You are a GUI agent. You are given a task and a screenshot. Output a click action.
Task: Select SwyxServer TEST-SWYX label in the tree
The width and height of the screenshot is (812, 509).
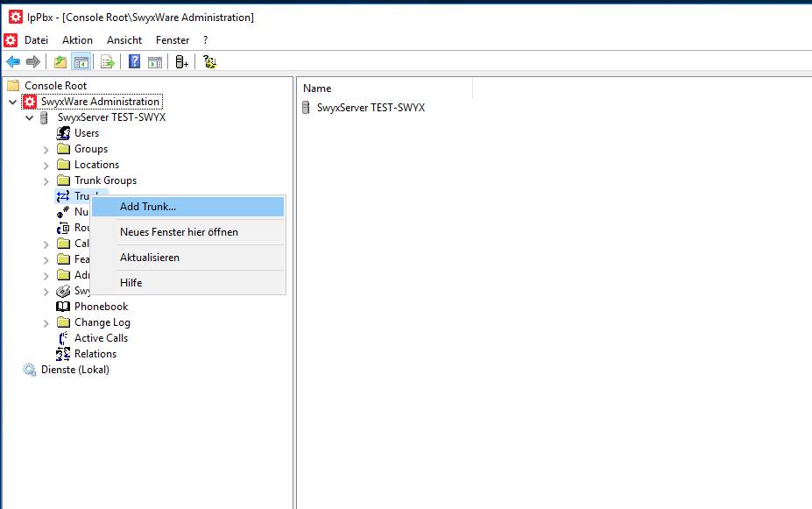(112, 117)
